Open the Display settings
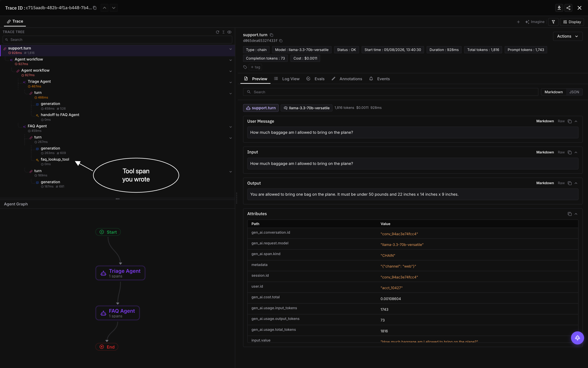Image resolution: width=588 pixels, height=368 pixels. [572, 22]
